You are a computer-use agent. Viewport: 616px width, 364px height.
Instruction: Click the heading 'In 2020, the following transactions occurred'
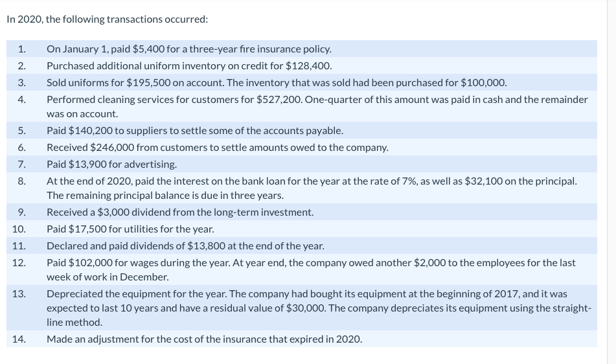click(x=108, y=19)
